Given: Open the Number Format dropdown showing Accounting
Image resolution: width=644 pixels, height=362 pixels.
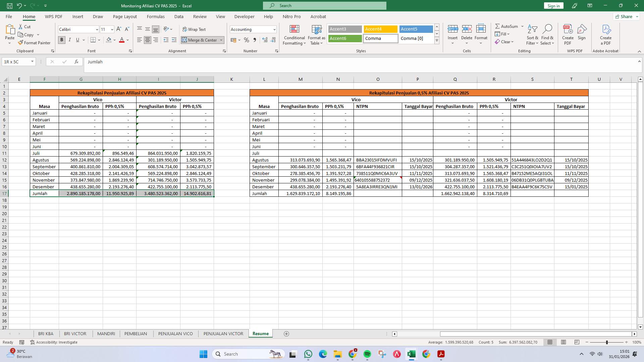Looking at the screenshot, I should [253, 29].
